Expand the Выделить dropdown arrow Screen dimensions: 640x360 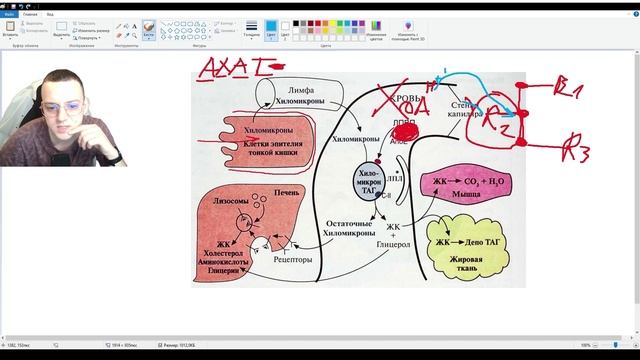(x=61, y=38)
